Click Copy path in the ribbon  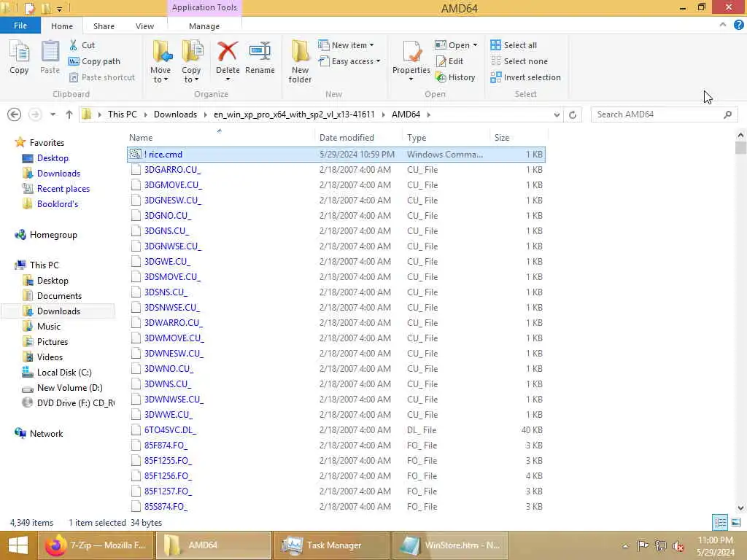point(94,61)
